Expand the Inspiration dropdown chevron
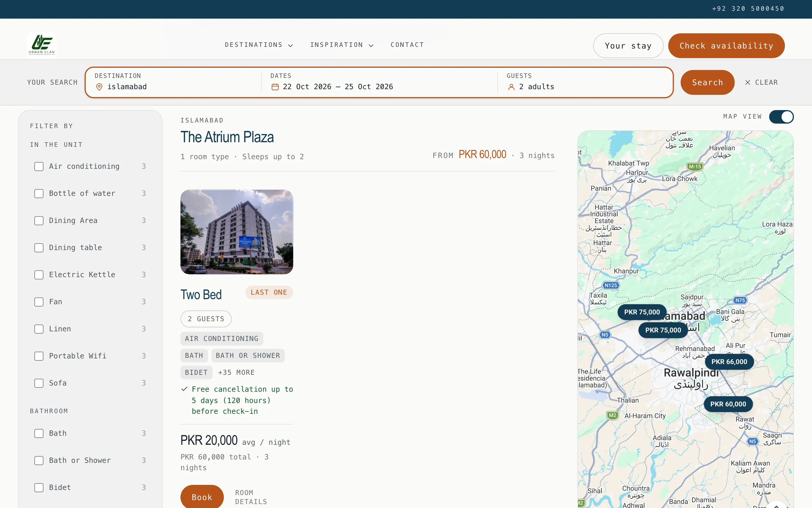 (x=371, y=45)
